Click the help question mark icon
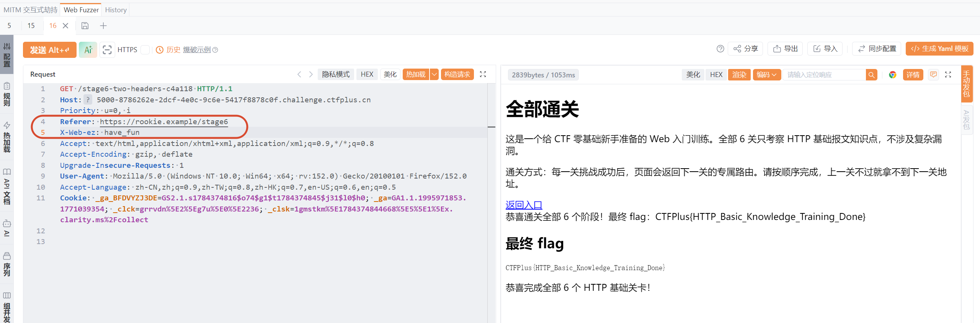980x323 pixels. (720, 49)
